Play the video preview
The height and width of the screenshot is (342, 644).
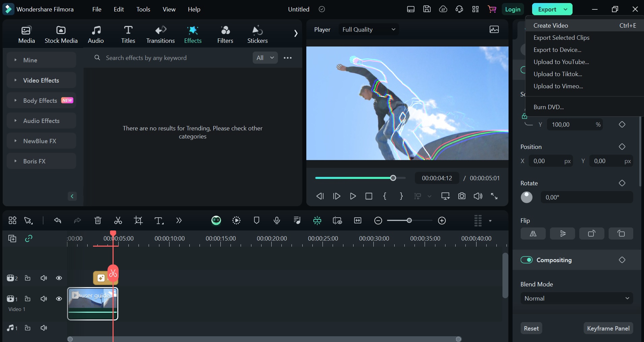353,196
